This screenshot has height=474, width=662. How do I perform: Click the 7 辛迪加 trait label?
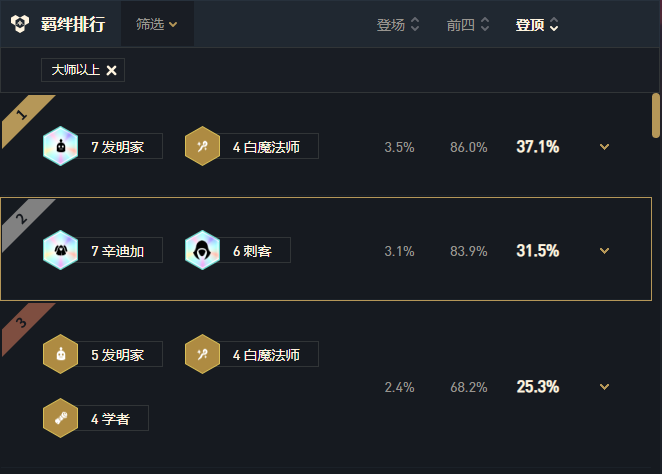[x=118, y=250]
